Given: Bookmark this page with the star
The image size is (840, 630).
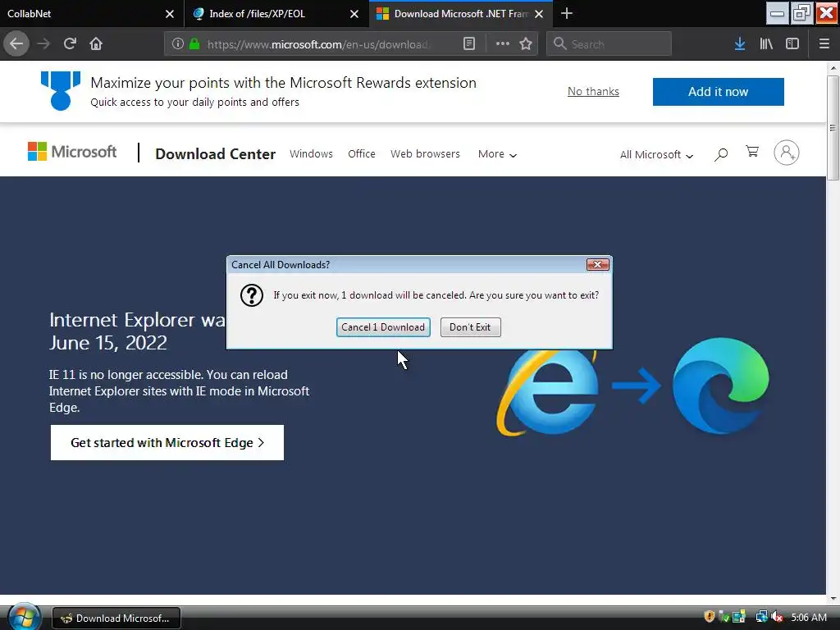Looking at the screenshot, I should pos(526,44).
